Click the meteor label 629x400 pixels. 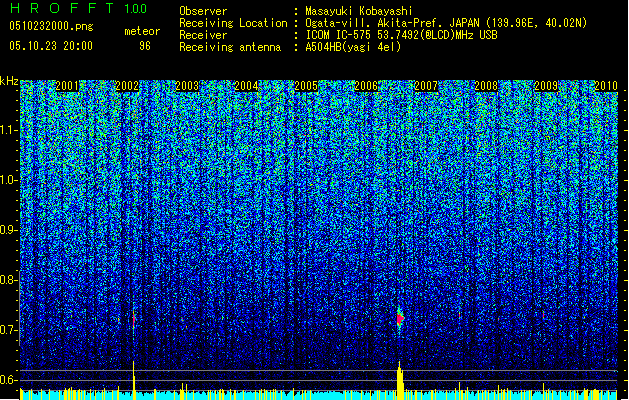click(142, 31)
